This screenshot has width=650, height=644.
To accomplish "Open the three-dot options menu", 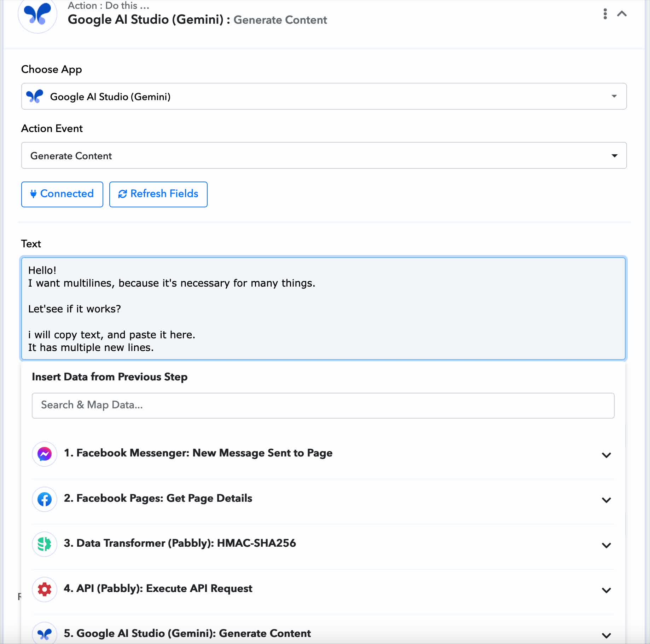I will pos(605,14).
